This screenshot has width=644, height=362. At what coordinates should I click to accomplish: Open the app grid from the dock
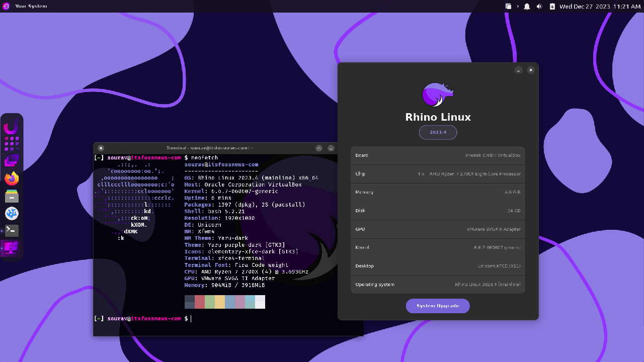pos(11,143)
